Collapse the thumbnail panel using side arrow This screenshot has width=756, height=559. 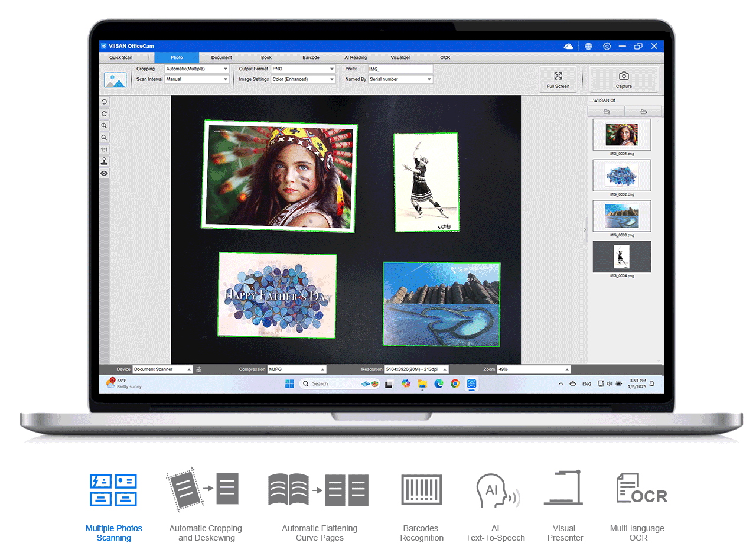coord(585,229)
